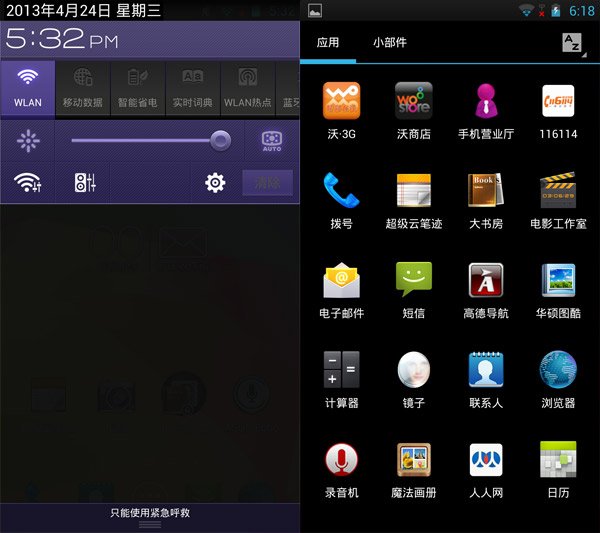
Task: Set brightness using the slider handle
Action: coord(220,140)
